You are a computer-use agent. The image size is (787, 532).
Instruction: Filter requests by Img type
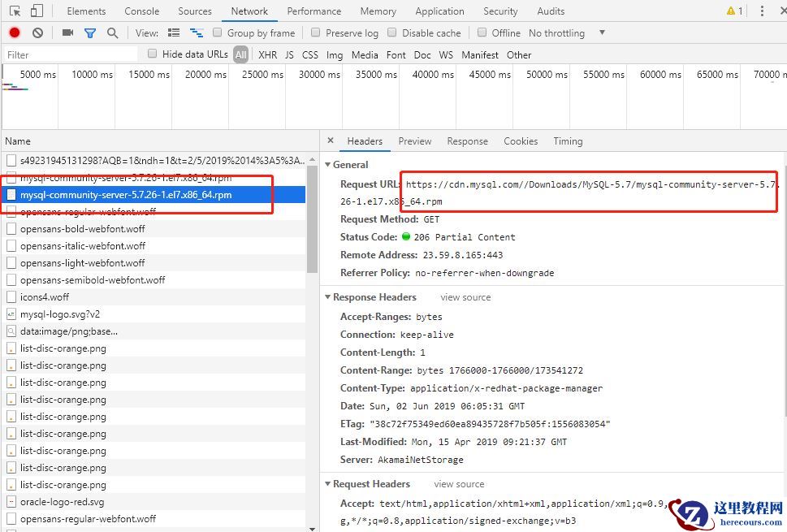click(335, 54)
